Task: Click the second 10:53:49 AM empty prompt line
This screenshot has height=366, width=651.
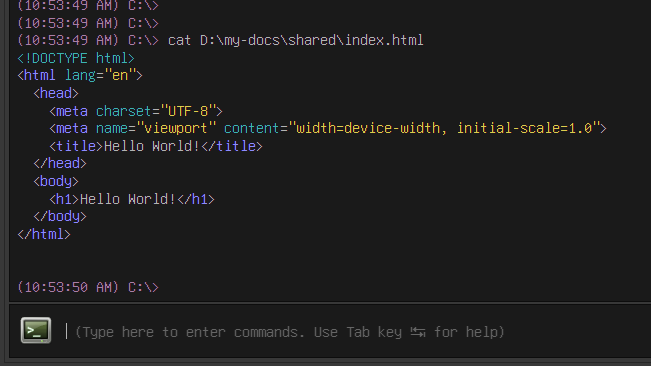Action: pyautogui.click(x=88, y=23)
